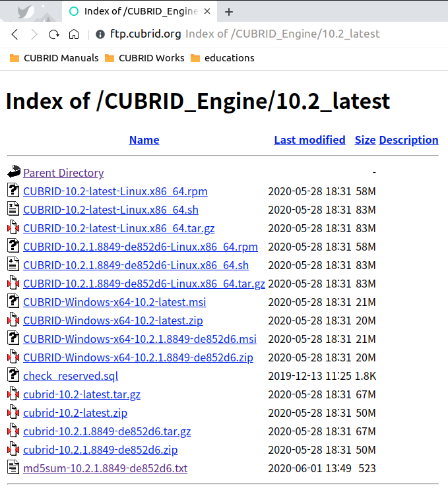The height and width of the screenshot is (490, 448).
Task: Click text-file icon beside CUBRID-10.2.1.8849-de852d6-Linux.x86_64.sh
Action: (13, 263)
